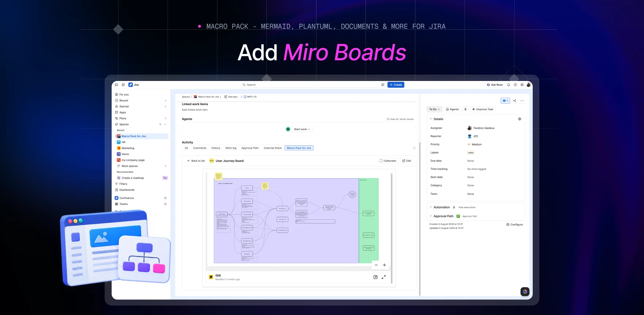Screen dimensions: 644x315
Task: Zoom in on the Miro board
Action: pyautogui.click(x=385, y=265)
